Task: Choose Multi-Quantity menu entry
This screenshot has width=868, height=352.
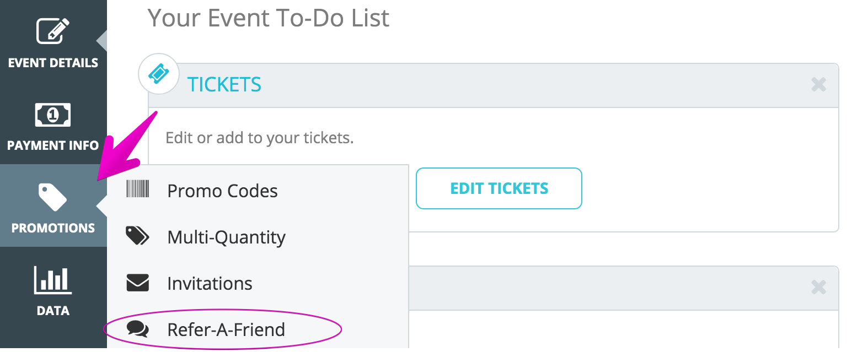Action: tap(227, 237)
